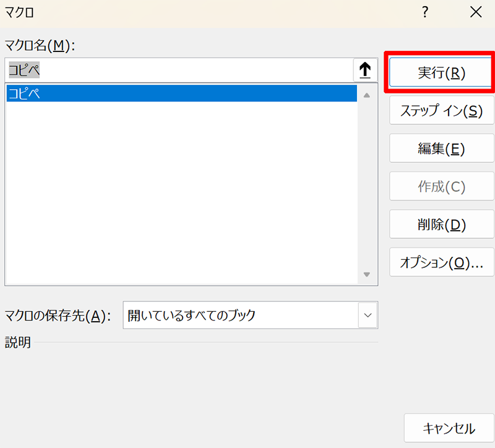
Task: Run the macro with 実行(R)
Action: point(441,73)
